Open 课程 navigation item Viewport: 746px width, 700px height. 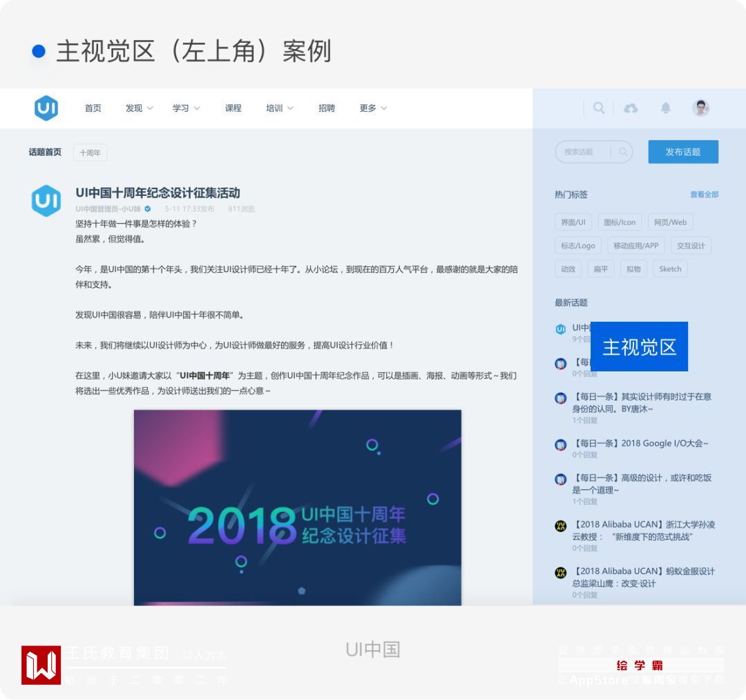coord(233,108)
